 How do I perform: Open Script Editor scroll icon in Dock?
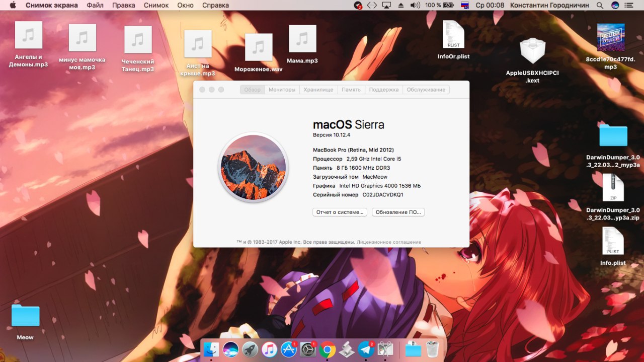pyautogui.click(x=347, y=349)
